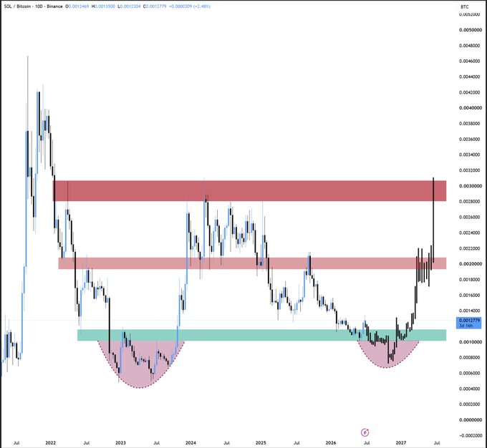Click the high value H0.0013500
The height and width of the screenshot is (448, 487).
[103, 6]
